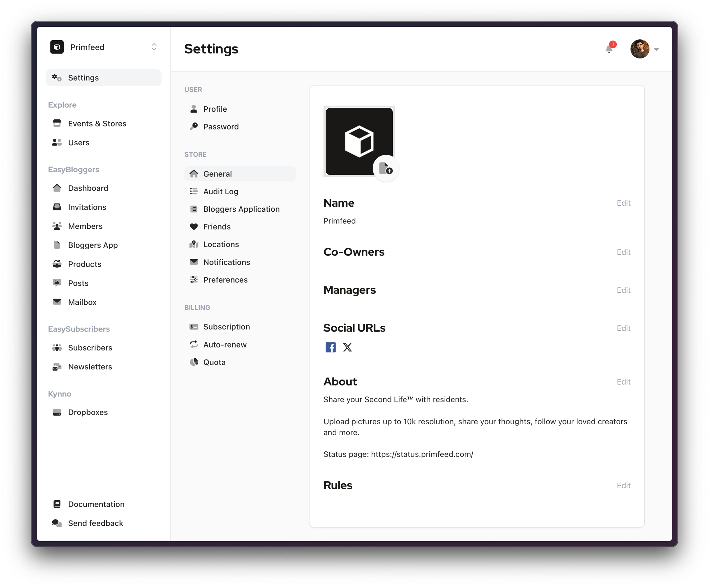Click the store logo thumbnail
Screen dimensions: 709x588
[359, 141]
